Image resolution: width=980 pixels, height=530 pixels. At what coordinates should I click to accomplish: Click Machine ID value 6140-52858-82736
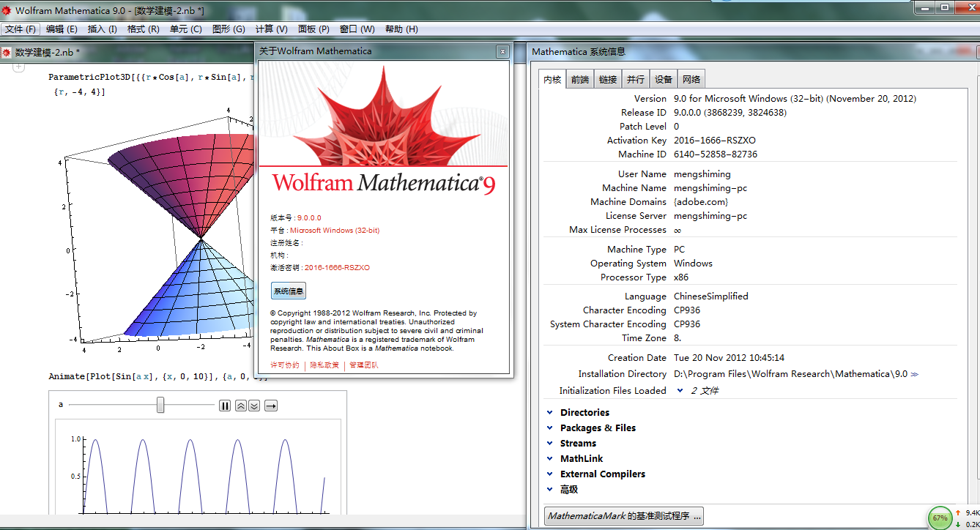point(716,154)
